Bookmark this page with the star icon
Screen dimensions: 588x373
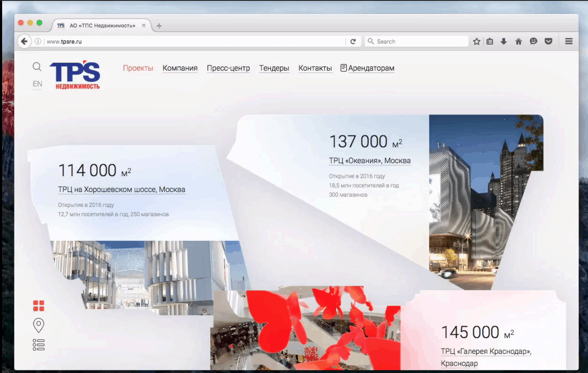click(x=477, y=41)
